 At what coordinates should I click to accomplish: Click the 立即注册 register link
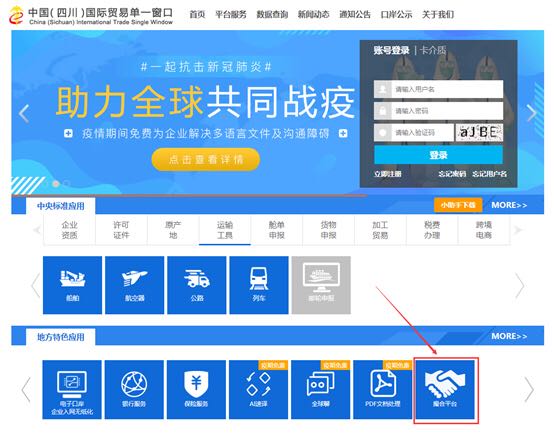388,174
